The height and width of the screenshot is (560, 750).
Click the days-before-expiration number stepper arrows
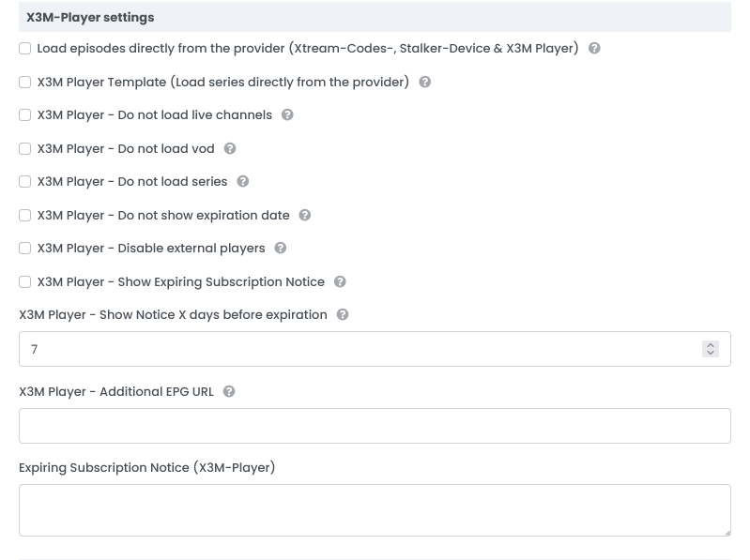711,349
